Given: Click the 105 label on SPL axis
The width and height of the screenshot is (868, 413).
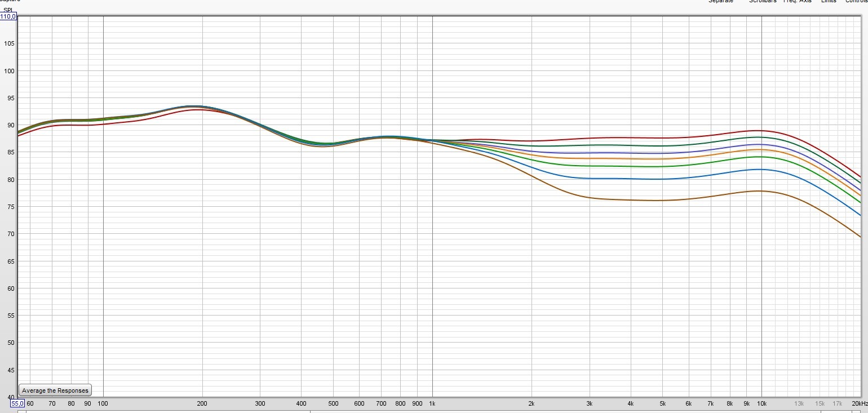Looking at the screenshot, I should pyautogui.click(x=10, y=43).
